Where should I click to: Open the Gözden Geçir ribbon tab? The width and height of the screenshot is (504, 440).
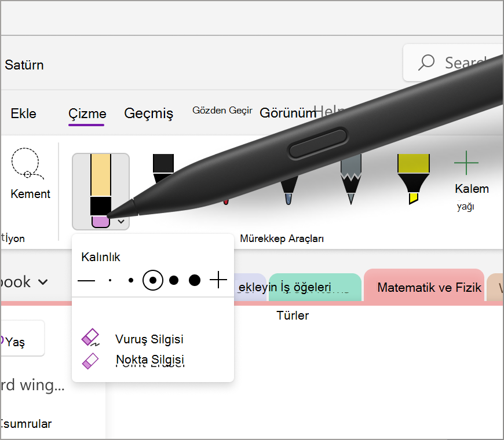point(222,111)
